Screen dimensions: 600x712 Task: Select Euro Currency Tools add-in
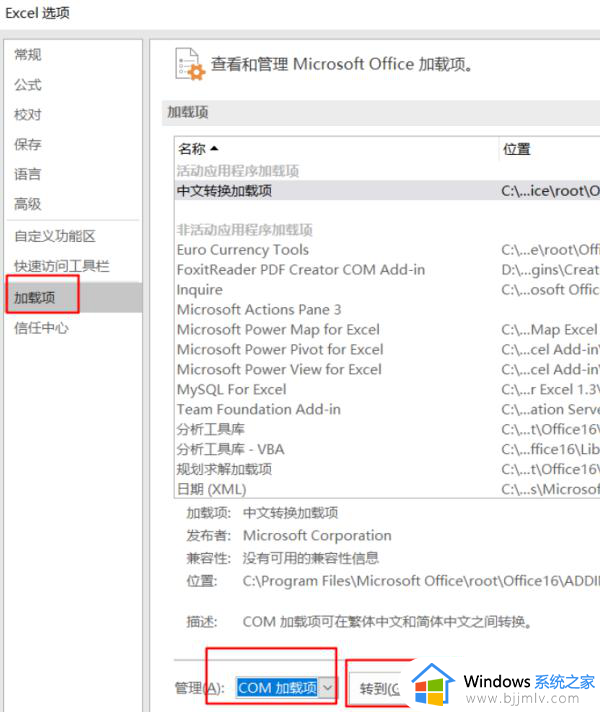(387, 250)
